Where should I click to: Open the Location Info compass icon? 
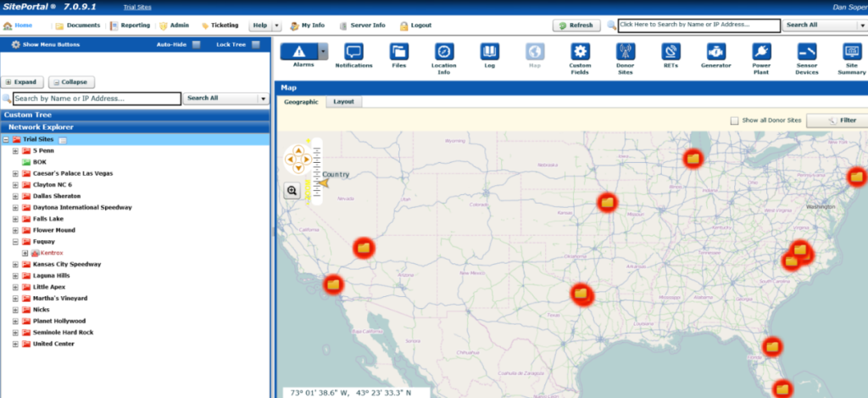click(x=444, y=52)
